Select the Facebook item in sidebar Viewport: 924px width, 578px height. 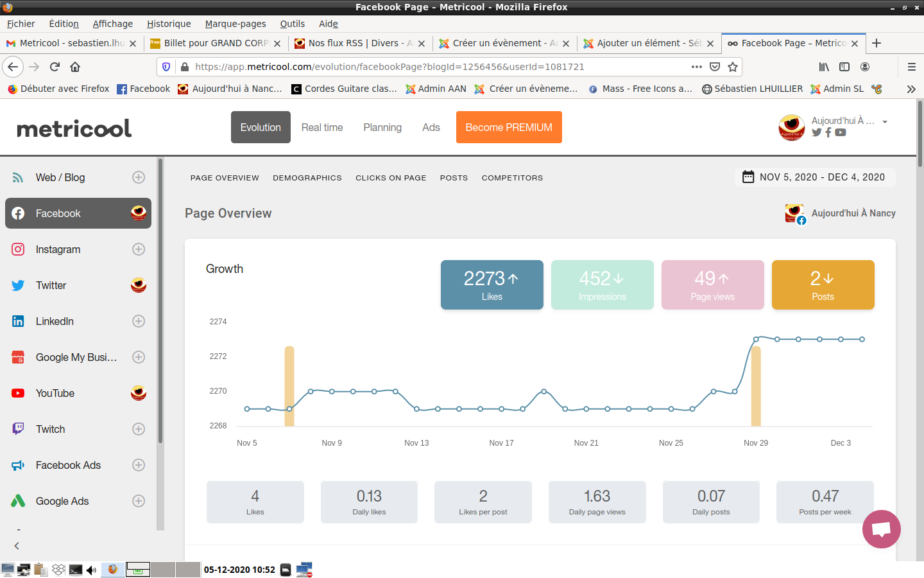pyautogui.click(x=78, y=213)
